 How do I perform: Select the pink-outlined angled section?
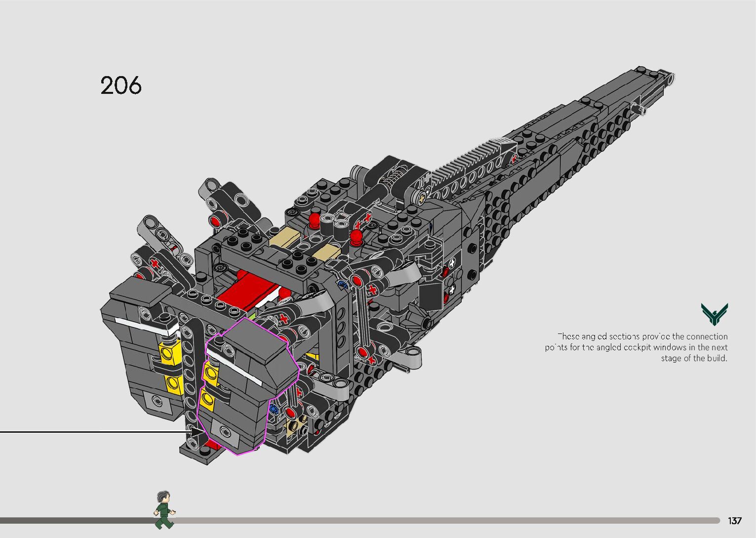coord(249,385)
